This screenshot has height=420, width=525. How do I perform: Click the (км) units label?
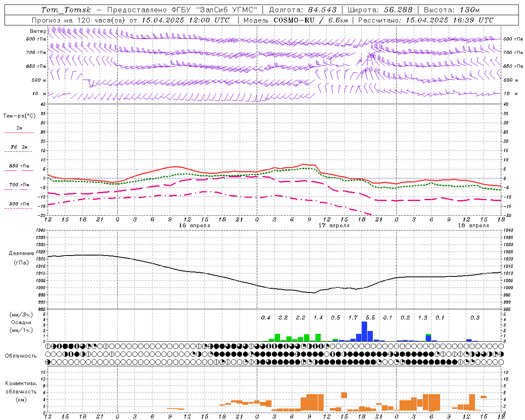pos(21,399)
